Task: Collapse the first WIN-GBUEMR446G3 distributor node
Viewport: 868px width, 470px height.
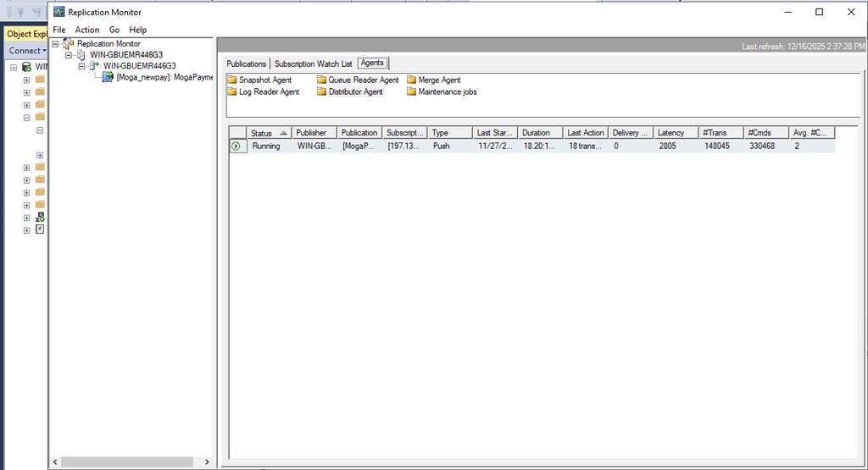Action: pos(70,55)
